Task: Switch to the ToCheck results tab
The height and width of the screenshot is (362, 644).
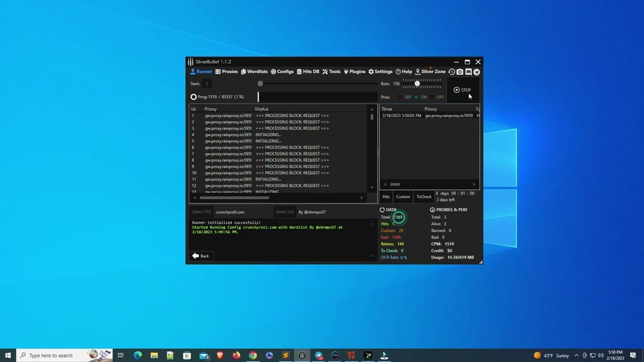Action: (424, 197)
